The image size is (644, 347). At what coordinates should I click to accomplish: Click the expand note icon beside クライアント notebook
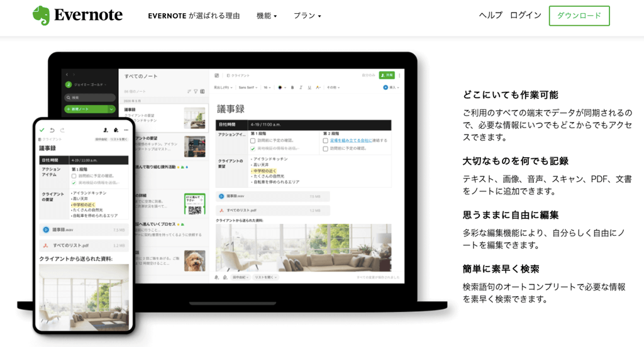(x=217, y=75)
